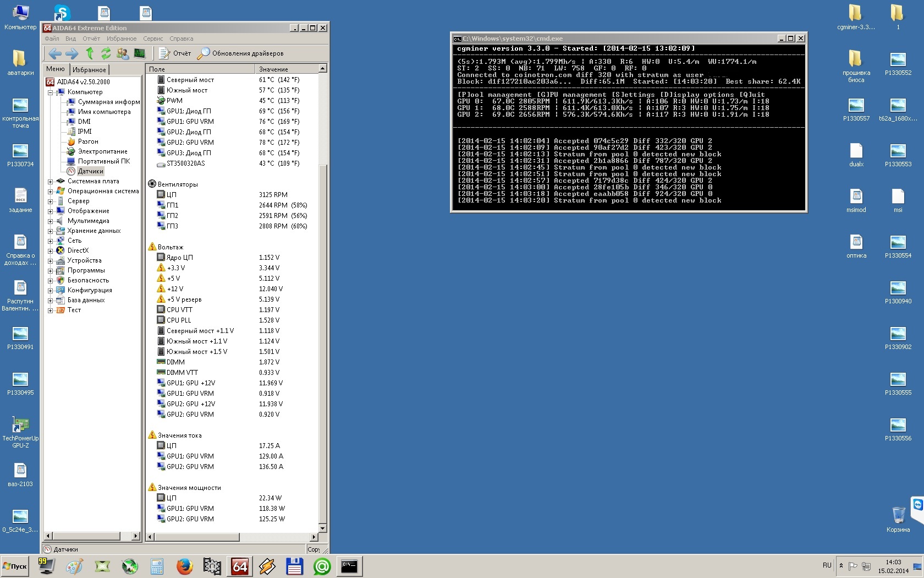Expand the Системная плата node

click(x=51, y=181)
